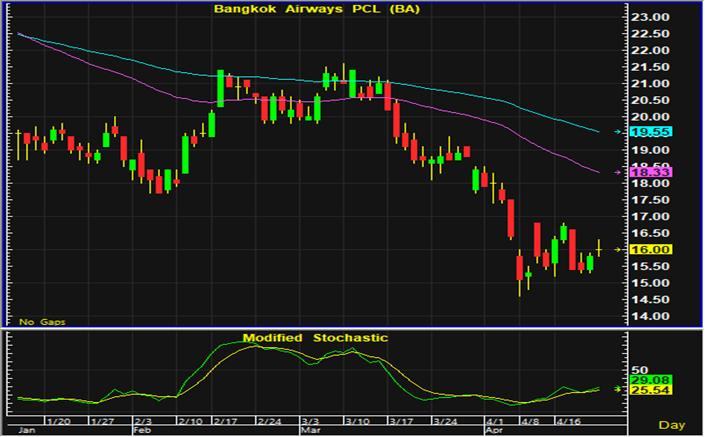
Task: Click the 18.00 price axis label
Action: 650,183
